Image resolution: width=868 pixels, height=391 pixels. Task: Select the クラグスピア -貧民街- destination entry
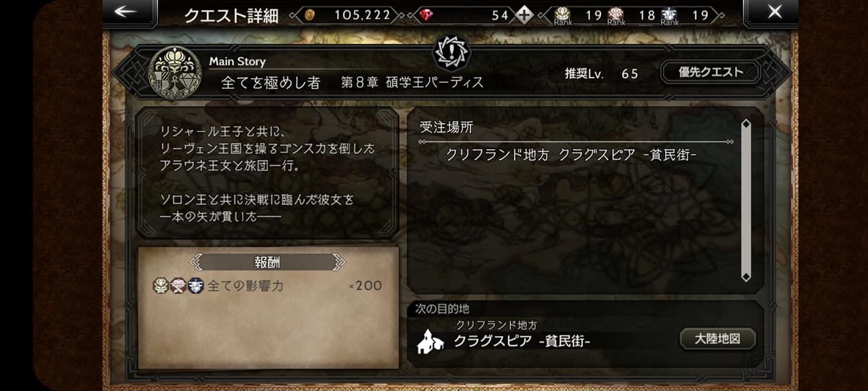pos(522,342)
